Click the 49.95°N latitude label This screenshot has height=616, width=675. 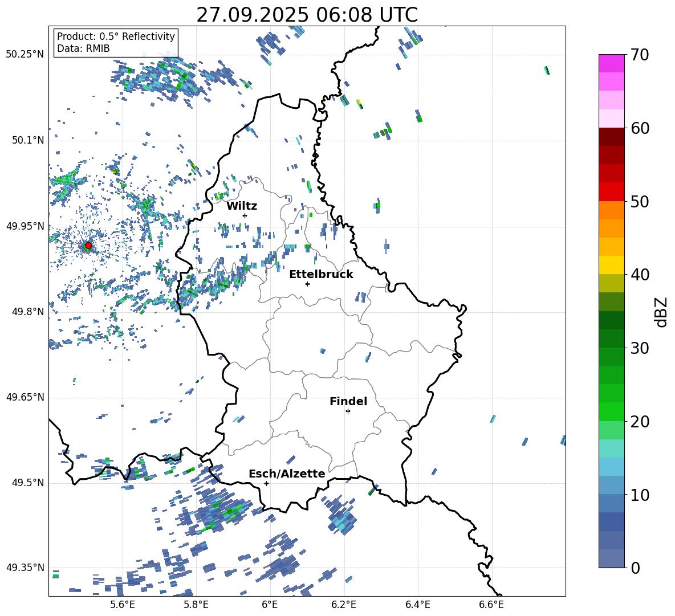point(25,226)
